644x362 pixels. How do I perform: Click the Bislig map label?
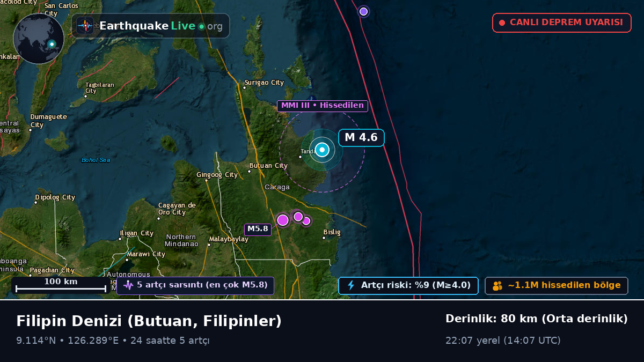click(332, 232)
